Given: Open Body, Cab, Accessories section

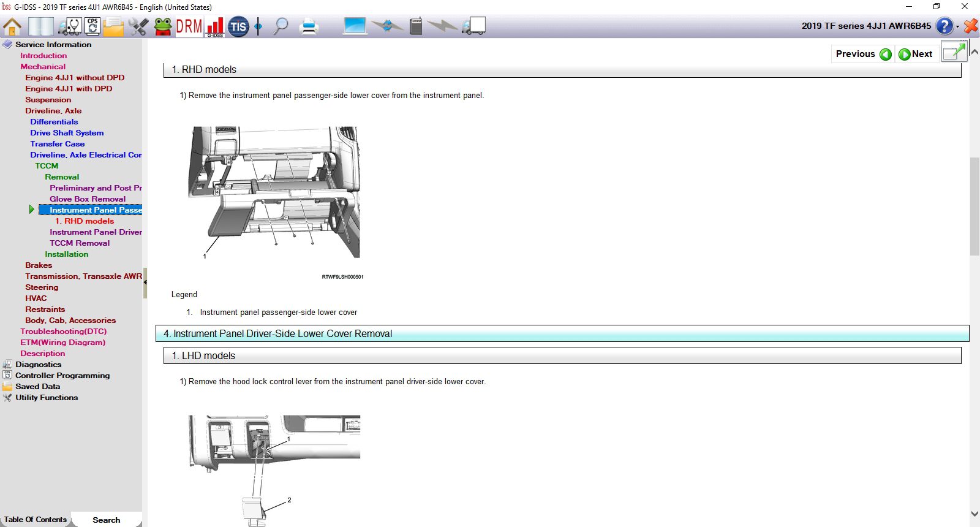Looking at the screenshot, I should coord(70,320).
